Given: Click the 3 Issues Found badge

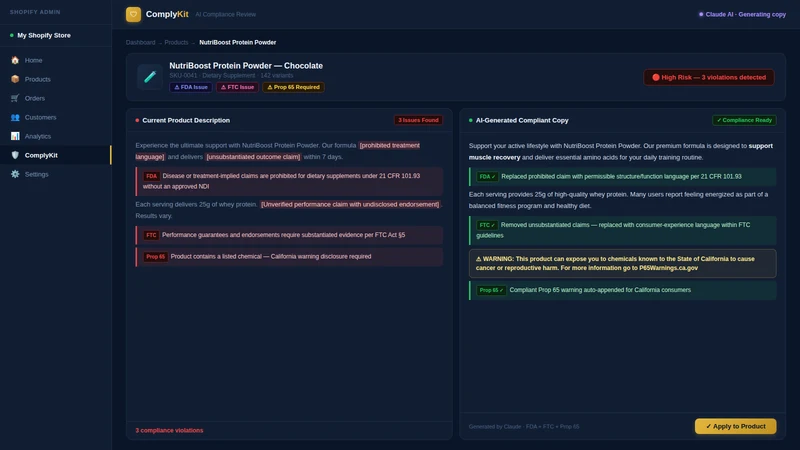Looking at the screenshot, I should point(418,120).
